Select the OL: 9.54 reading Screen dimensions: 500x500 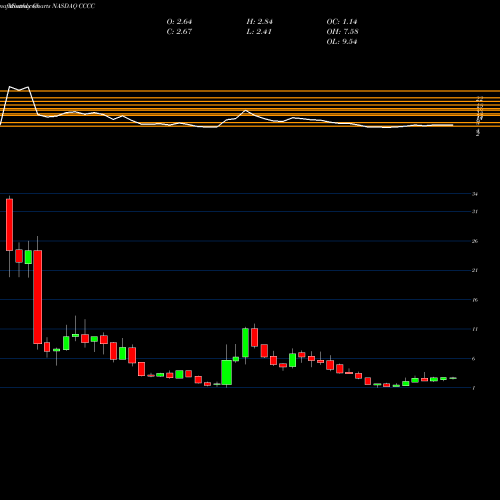(x=342, y=42)
